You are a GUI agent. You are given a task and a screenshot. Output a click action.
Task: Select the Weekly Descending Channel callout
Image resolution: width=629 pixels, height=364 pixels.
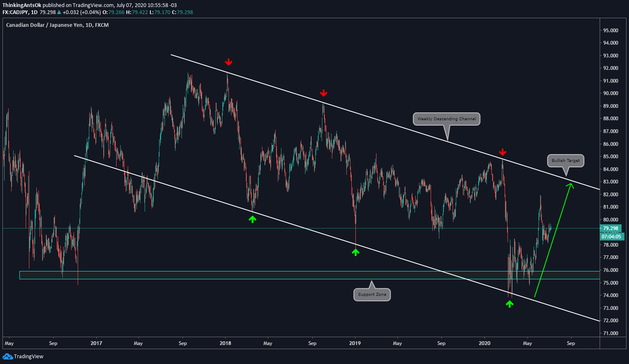[446, 119]
